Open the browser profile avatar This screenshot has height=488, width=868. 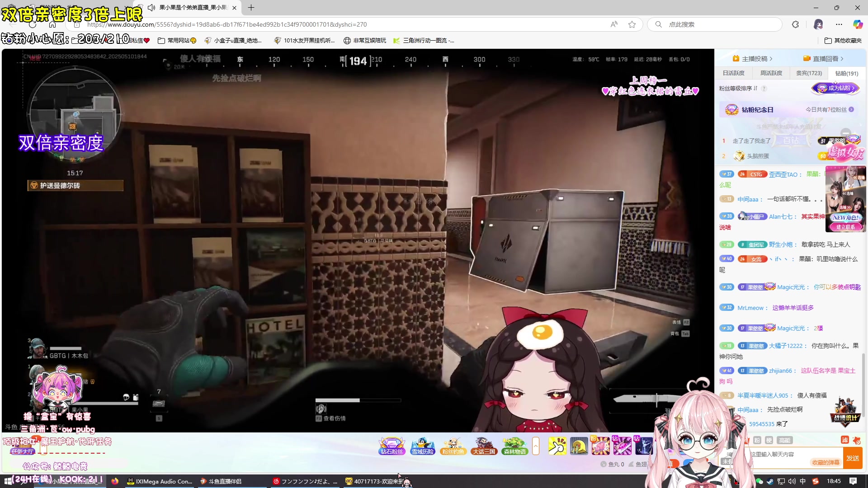click(x=818, y=24)
